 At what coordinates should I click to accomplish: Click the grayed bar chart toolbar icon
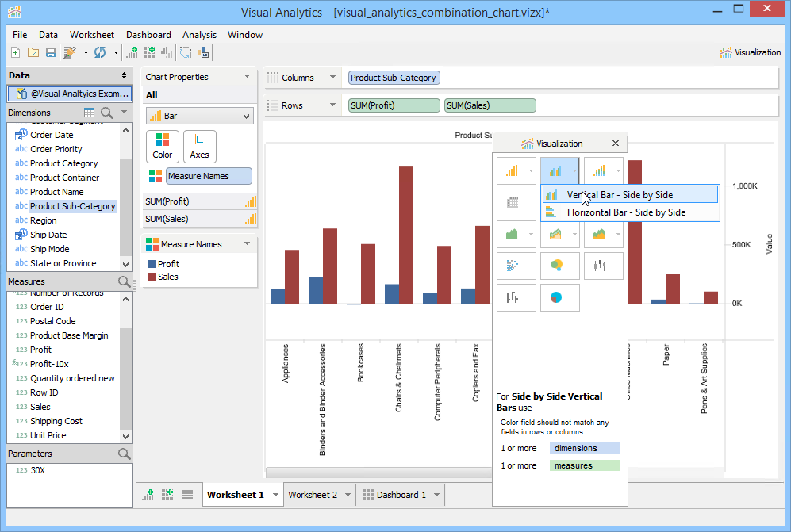(x=166, y=52)
